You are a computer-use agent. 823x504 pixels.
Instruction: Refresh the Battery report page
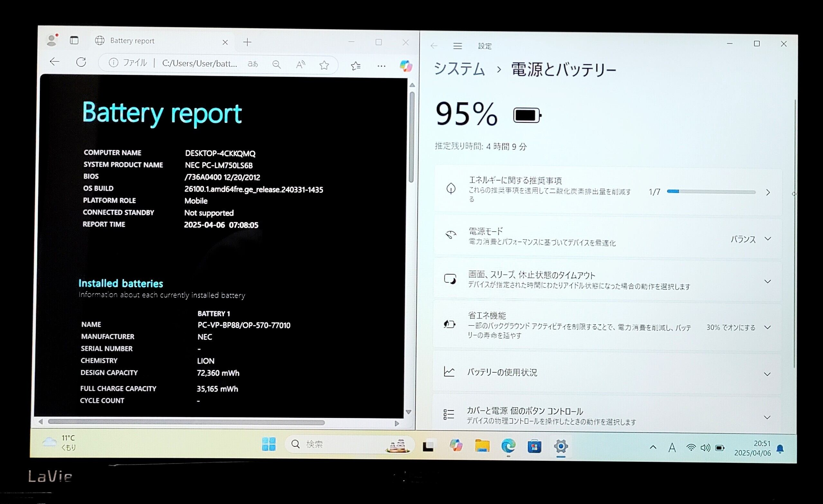pos(81,62)
